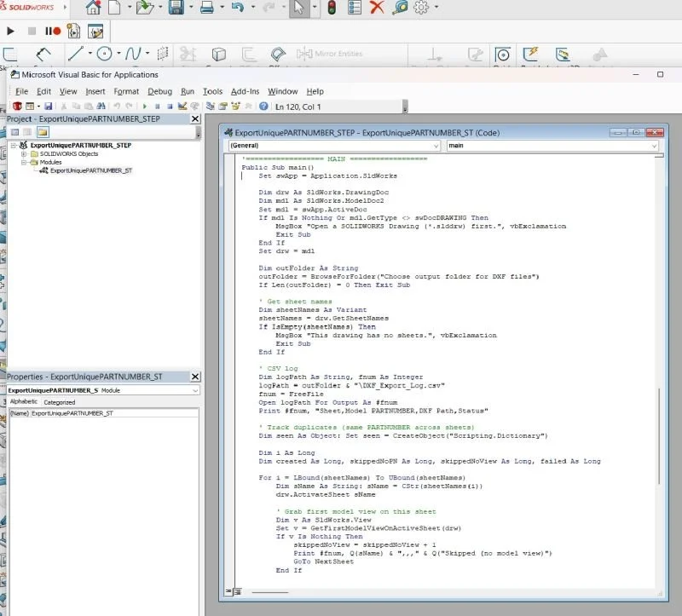Click the Measure tape icon
The height and width of the screenshot is (616, 682).
point(399,8)
